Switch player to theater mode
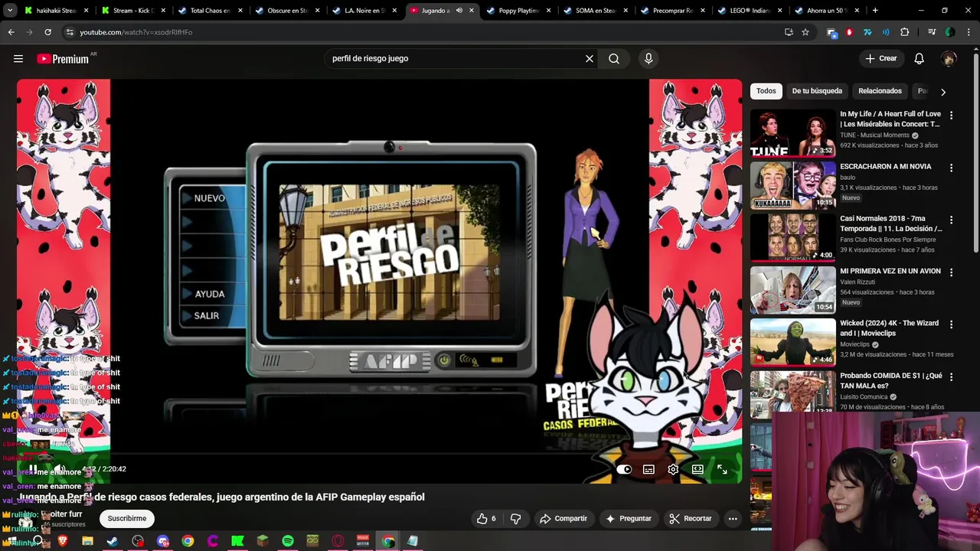980x551 pixels. pos(697,469)
